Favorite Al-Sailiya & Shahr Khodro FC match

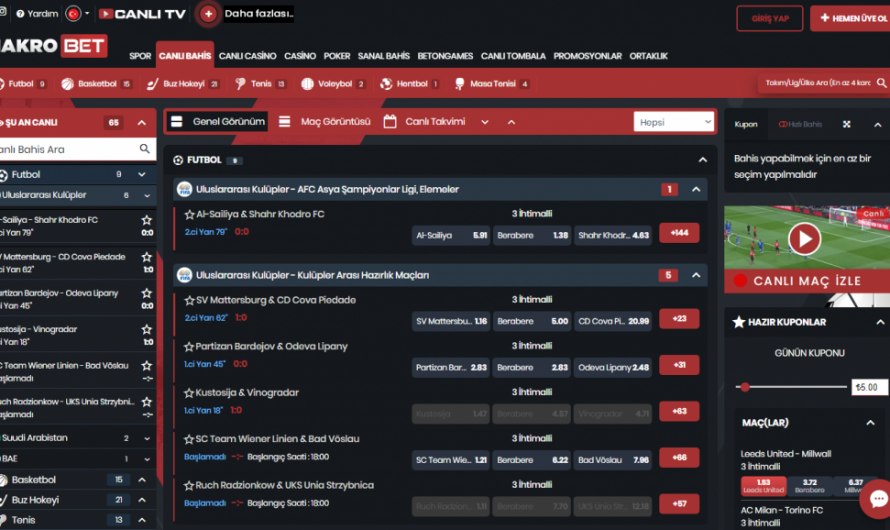(x=189, y=214)
